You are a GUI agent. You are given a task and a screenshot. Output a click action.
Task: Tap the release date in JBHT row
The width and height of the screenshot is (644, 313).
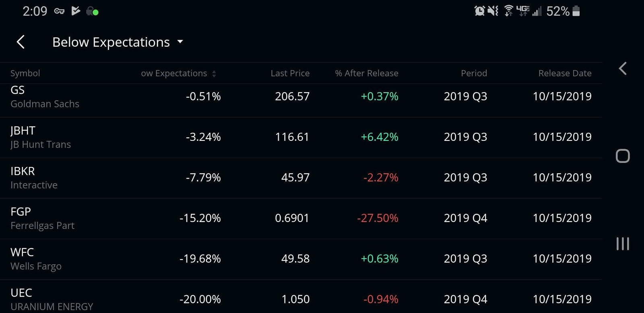[562, 137]
